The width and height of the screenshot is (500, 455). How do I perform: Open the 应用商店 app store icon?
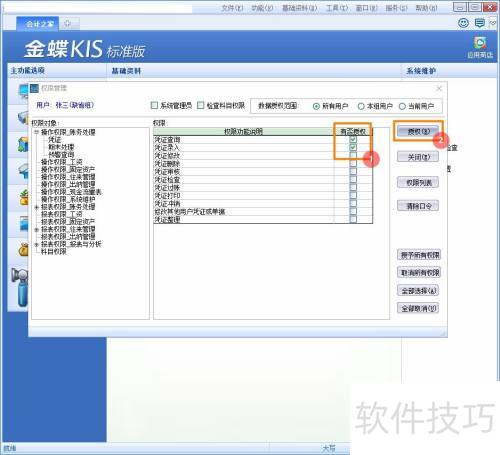[x=480, y=47]
